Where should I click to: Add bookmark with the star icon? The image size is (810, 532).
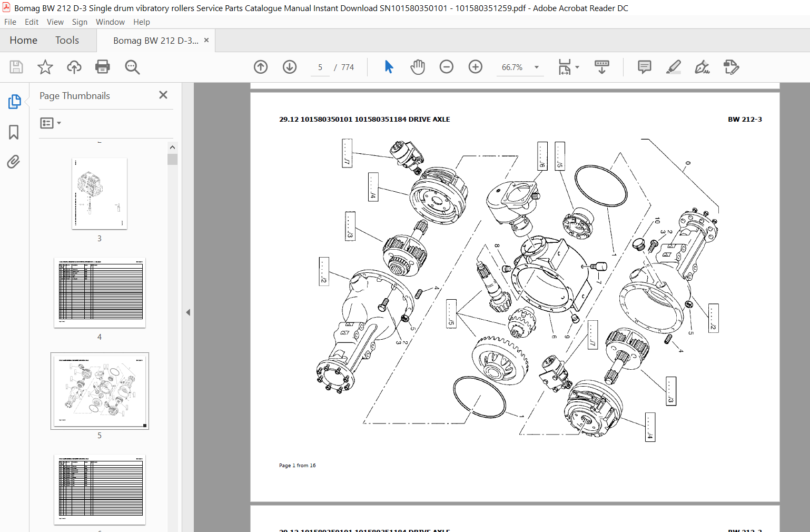click(45, 67)
